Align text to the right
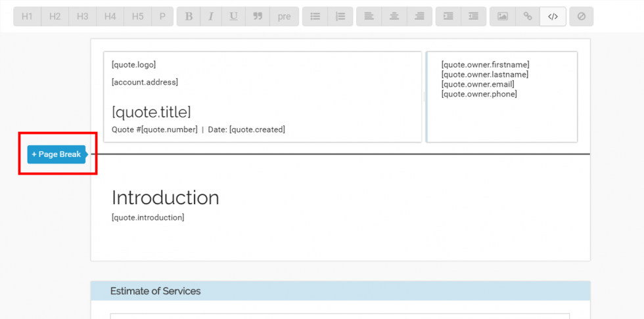644x319 pixels. coord(419,16)
